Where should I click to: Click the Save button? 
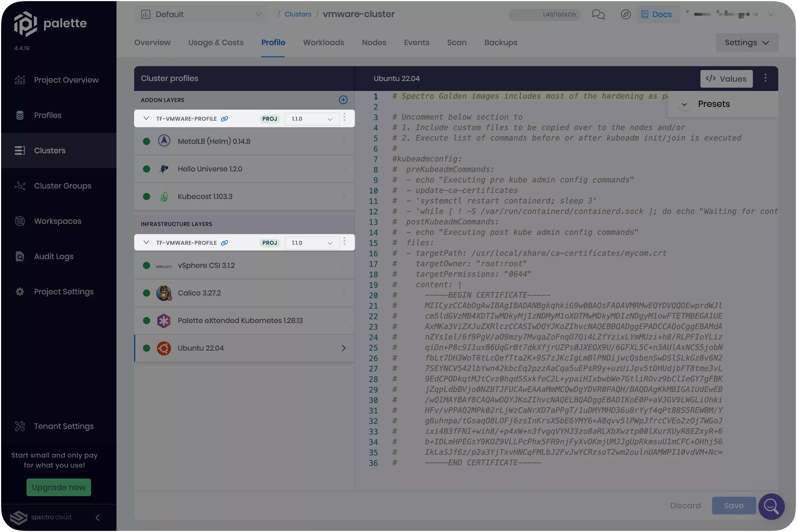(x=733, y=505)
